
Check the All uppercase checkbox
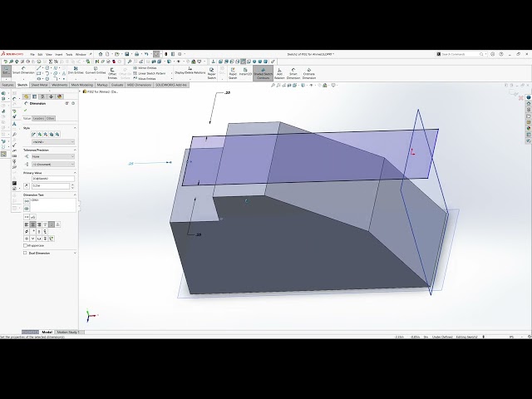[x=25, y=245]
